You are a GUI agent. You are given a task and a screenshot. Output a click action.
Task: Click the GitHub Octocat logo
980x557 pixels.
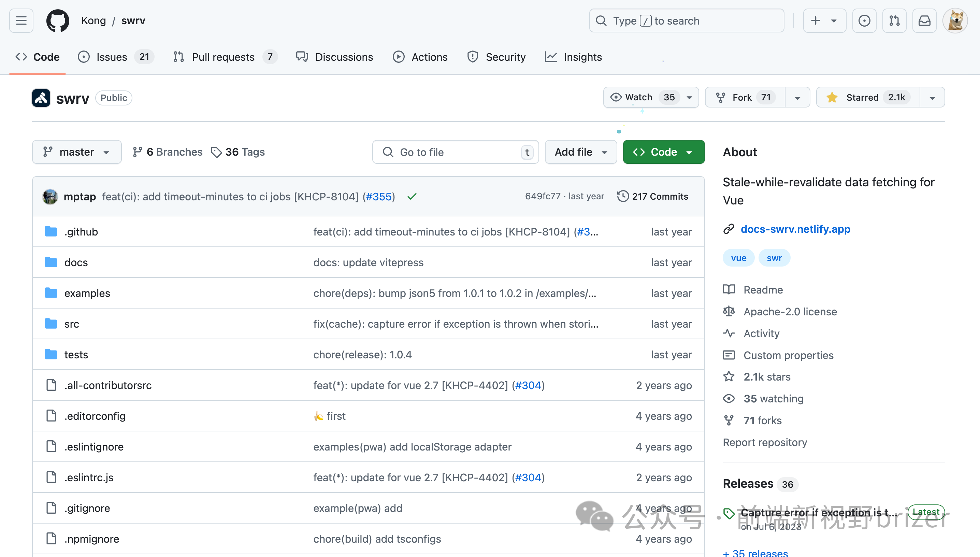[x=58, y=21]
